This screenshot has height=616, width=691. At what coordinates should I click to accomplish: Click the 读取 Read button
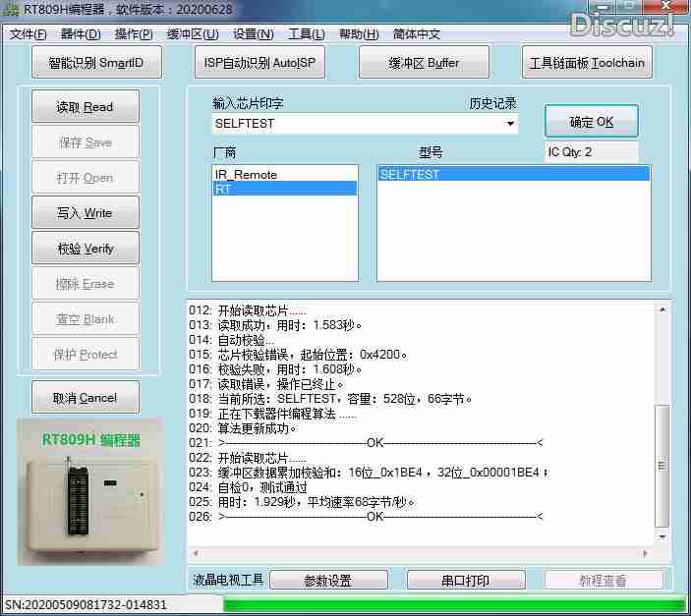pos(86,107)
